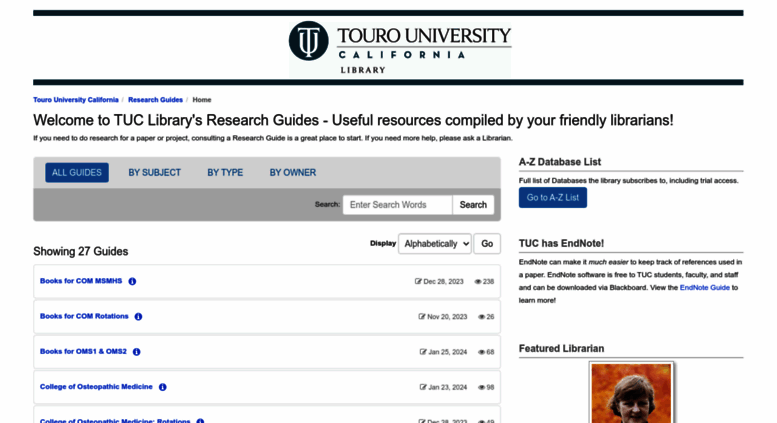Click the Featured Librarian photo
Viewport: 777px width, 423px height.
pyautogui.click(x=632, y=392)
